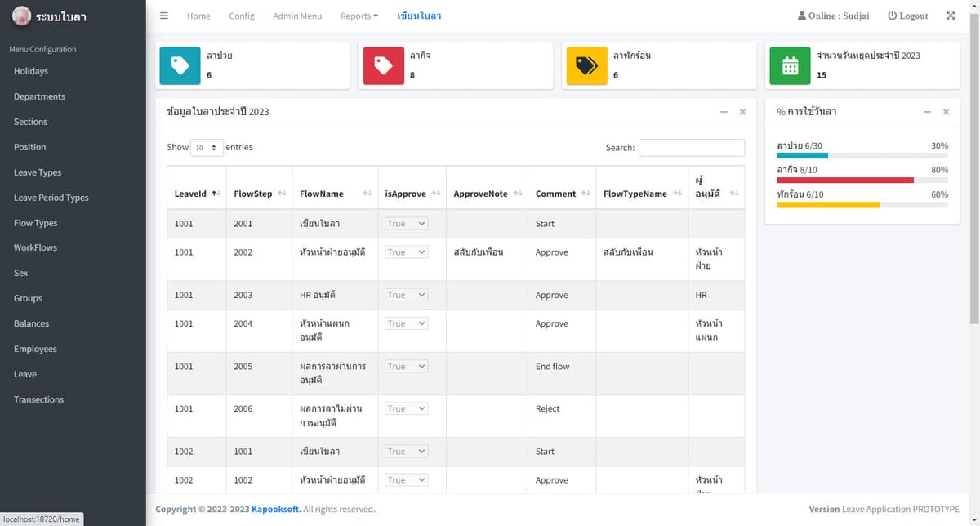Collapse the ข้อมูลใบลาประจำปี 2023 card
The image size is (980, 526).
[x=724, y=112]
